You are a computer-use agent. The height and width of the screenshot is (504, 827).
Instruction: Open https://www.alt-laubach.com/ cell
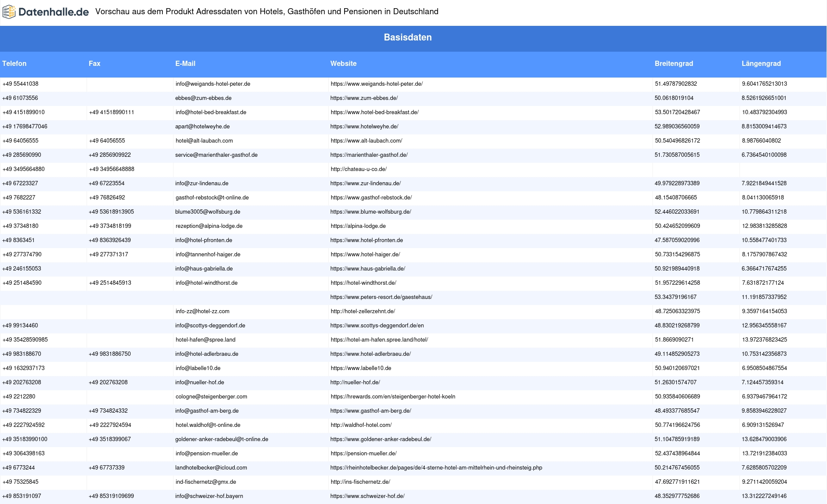pos(367,141)
